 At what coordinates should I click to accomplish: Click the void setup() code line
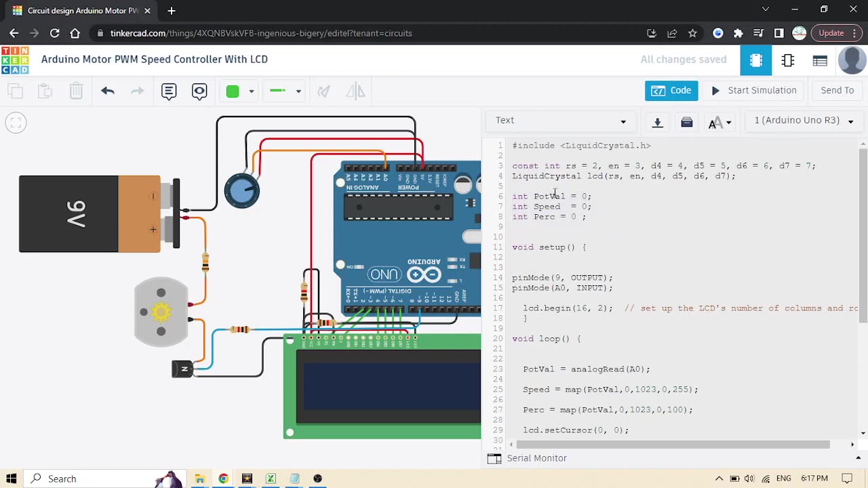coord(549,247)
